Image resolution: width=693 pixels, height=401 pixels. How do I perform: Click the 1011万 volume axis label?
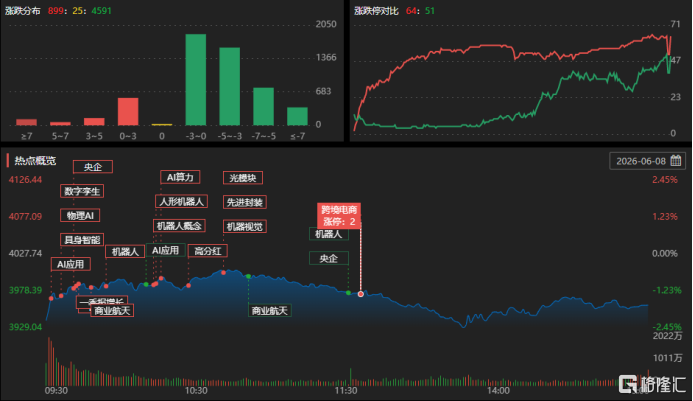pos(667,358)
